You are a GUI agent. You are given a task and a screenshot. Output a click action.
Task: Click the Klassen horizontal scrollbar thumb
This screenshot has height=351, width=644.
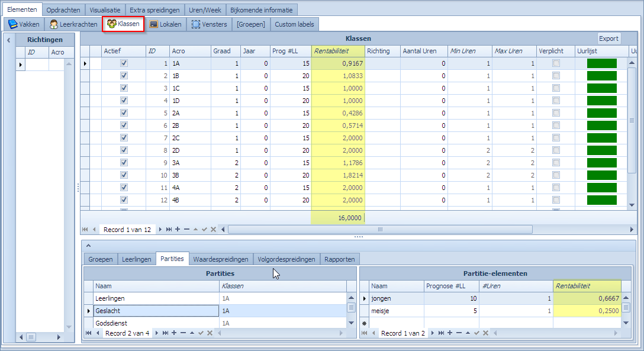click(x=381, y=230)
